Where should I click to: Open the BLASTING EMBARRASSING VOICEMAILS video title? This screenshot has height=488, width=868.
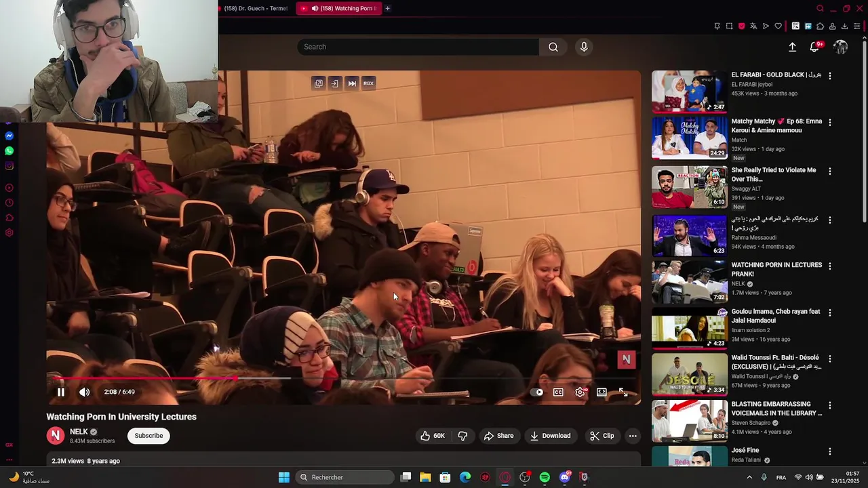[x=776, y=409]
